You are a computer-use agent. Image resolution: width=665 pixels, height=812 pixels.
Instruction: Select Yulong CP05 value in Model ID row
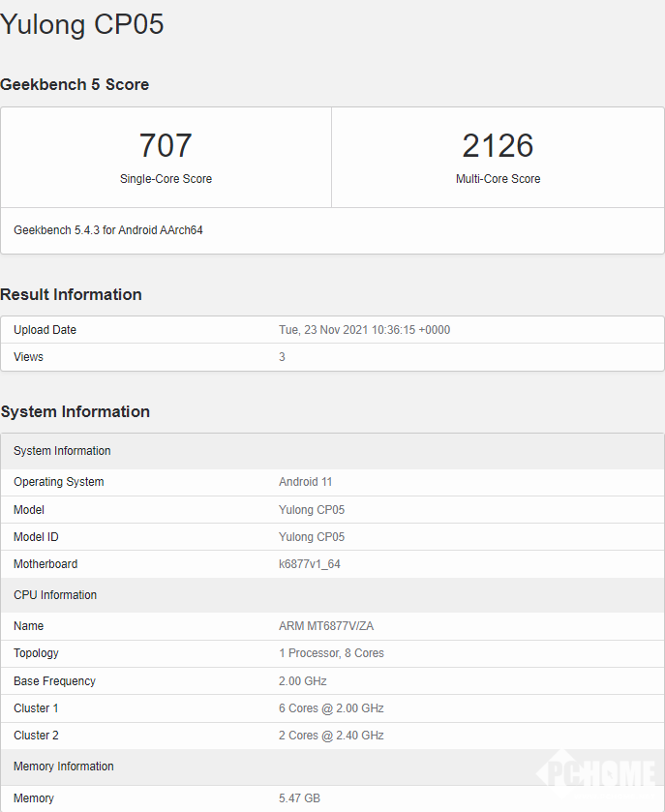(312, 536)
